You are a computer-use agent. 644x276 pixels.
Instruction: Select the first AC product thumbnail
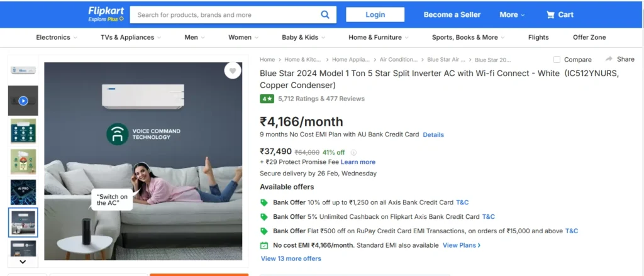[x=23, y=70]
